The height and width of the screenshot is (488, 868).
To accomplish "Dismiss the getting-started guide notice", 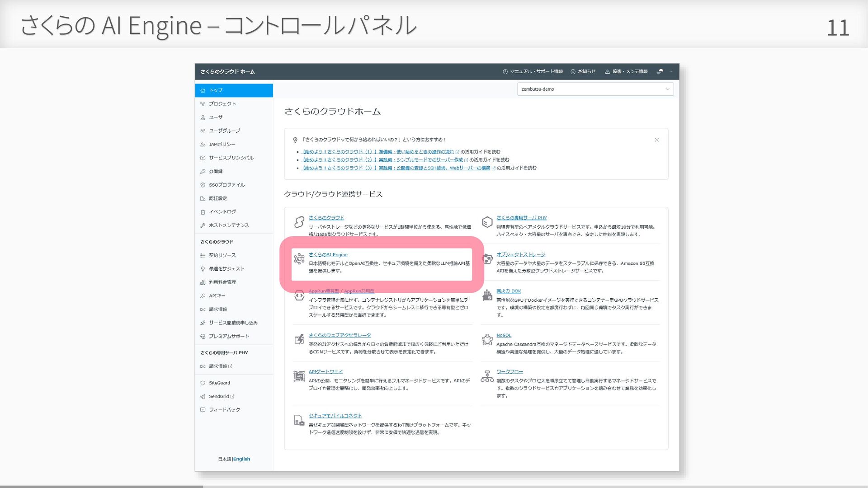I will click(656, 140).
